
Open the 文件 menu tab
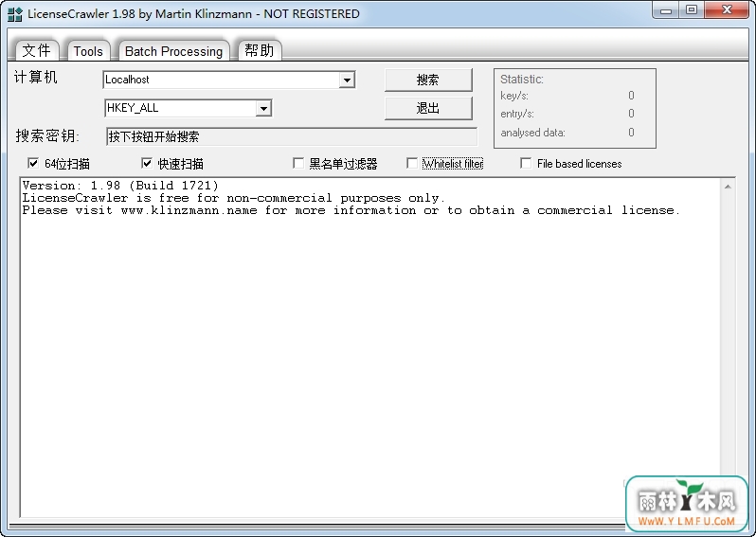point(37,50)
